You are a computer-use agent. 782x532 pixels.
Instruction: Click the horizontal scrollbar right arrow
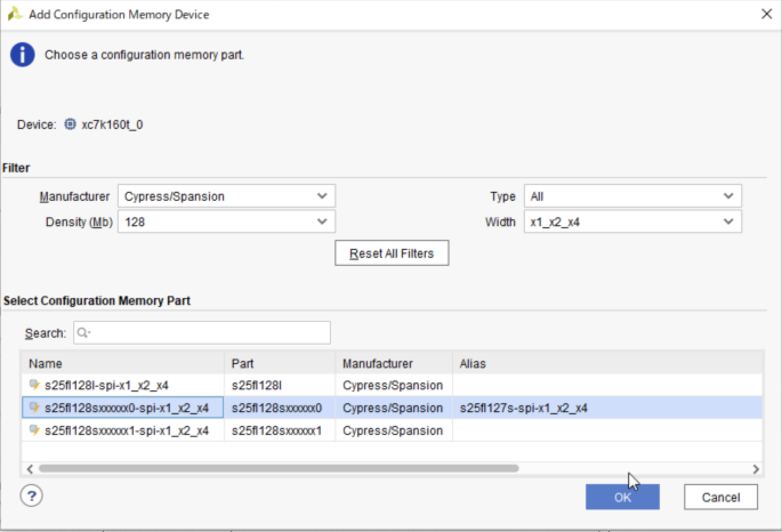(756, 469)
